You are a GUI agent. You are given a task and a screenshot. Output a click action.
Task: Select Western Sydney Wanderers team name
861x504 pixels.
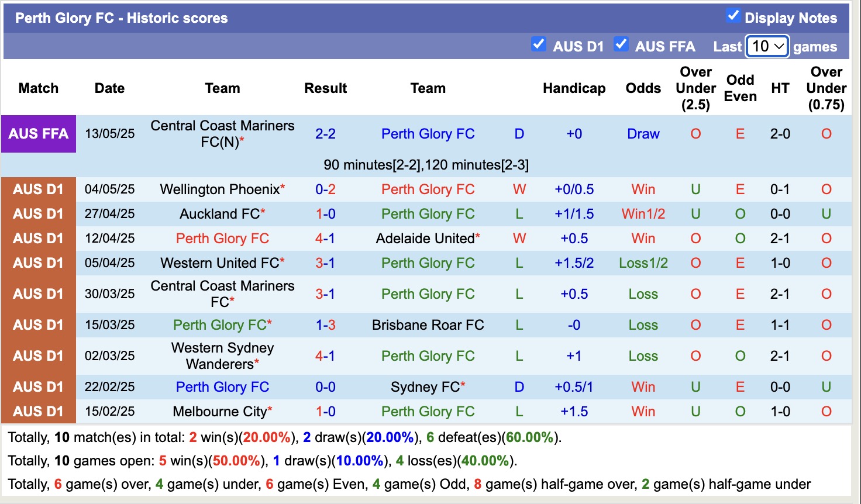[222, 355]
